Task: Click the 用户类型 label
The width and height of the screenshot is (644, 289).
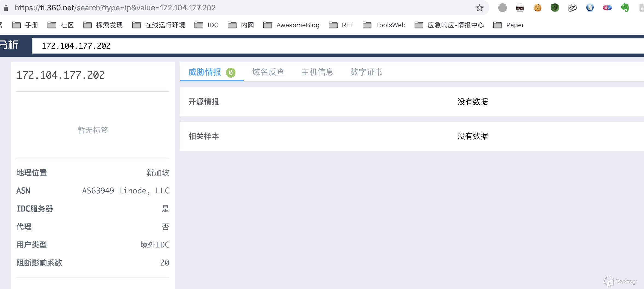Action: tap(32, 245)
